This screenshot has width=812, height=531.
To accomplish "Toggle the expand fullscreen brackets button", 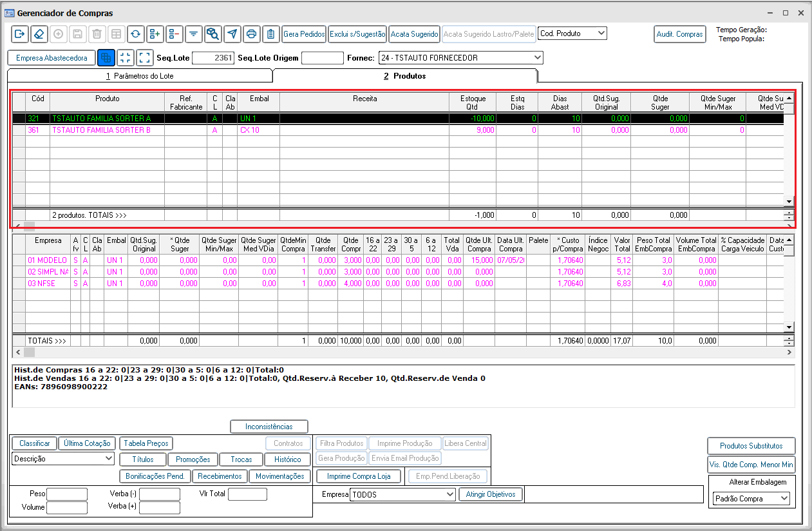I will pos(145,58).
